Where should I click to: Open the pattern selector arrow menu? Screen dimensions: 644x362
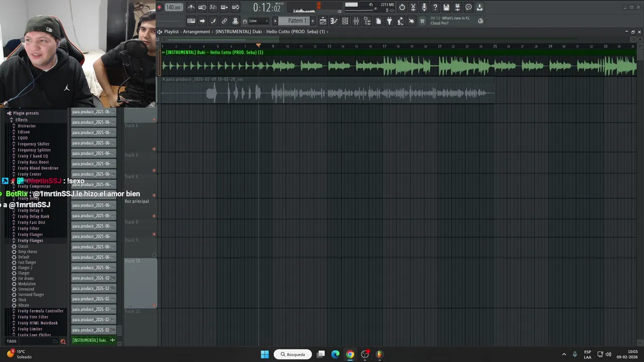(275, 21)
